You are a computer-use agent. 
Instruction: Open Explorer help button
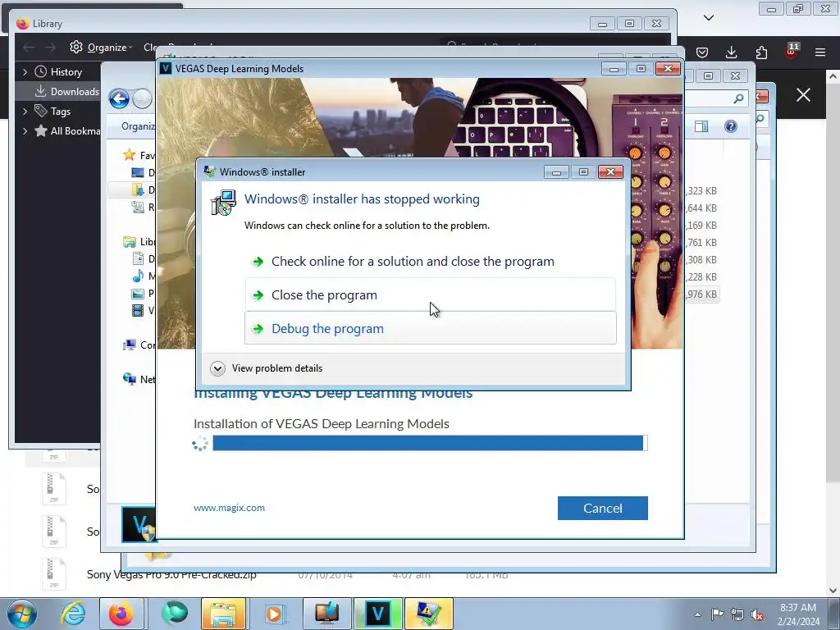pos(731,126)
